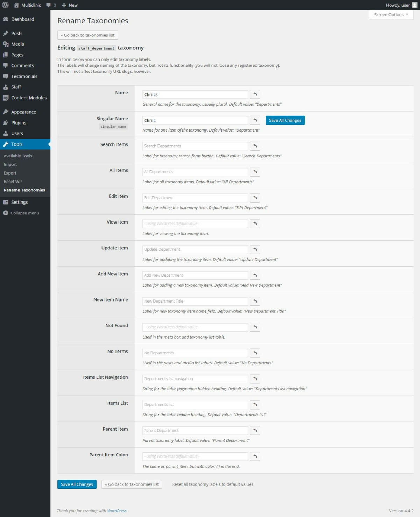Select Export under the Tools menu
The image size is (420, 517).
tap(10, 173)
